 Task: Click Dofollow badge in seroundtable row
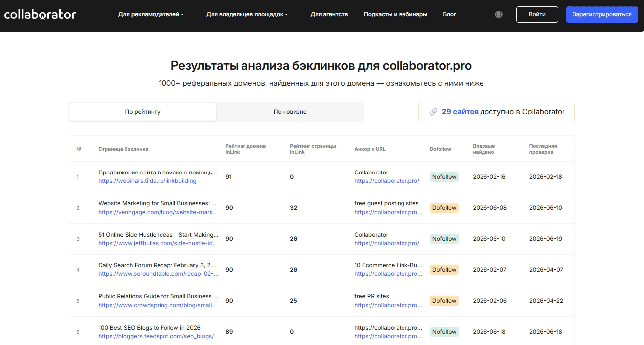(444, 270)
